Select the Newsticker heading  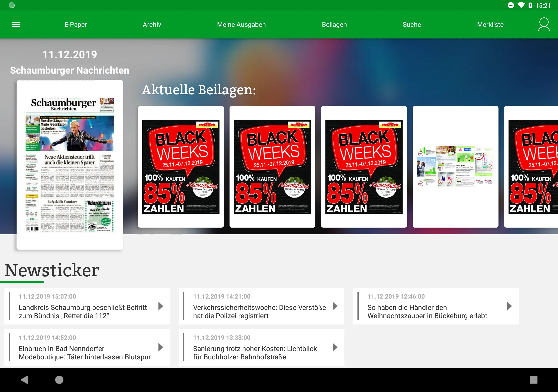[x=52, y=270]
